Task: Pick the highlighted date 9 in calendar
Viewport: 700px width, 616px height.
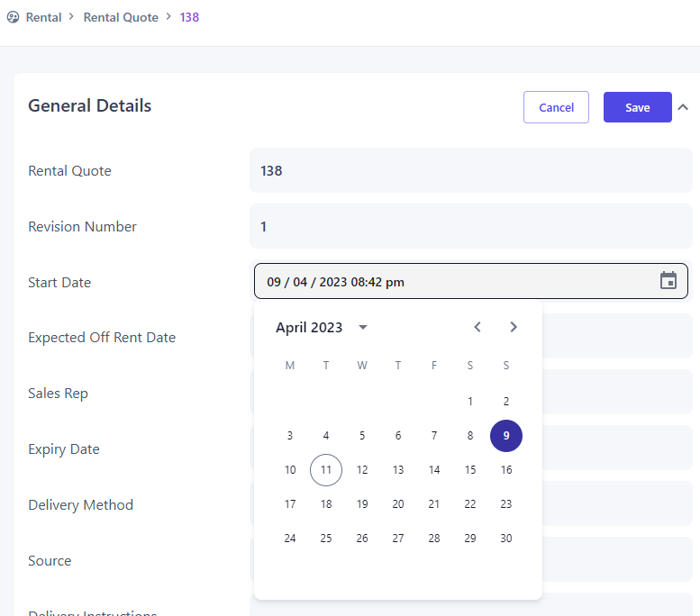Action: (x=506, y=436)
